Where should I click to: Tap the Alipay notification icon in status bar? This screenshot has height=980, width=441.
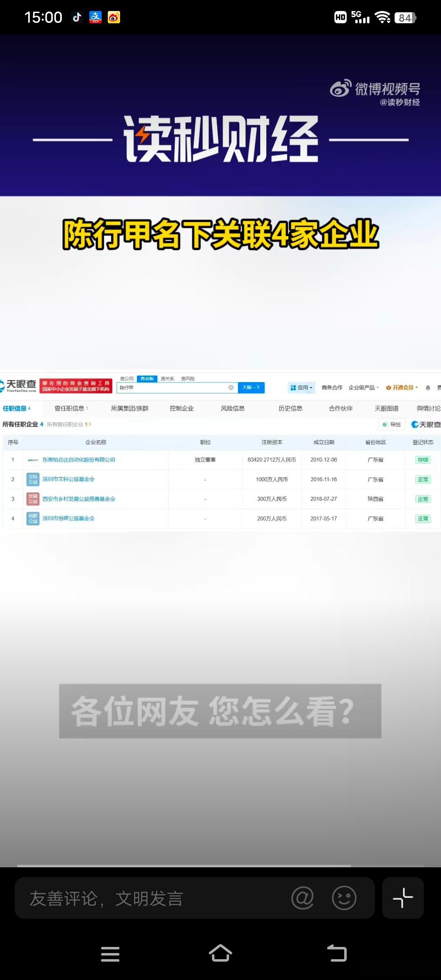[x=95, y=17]
